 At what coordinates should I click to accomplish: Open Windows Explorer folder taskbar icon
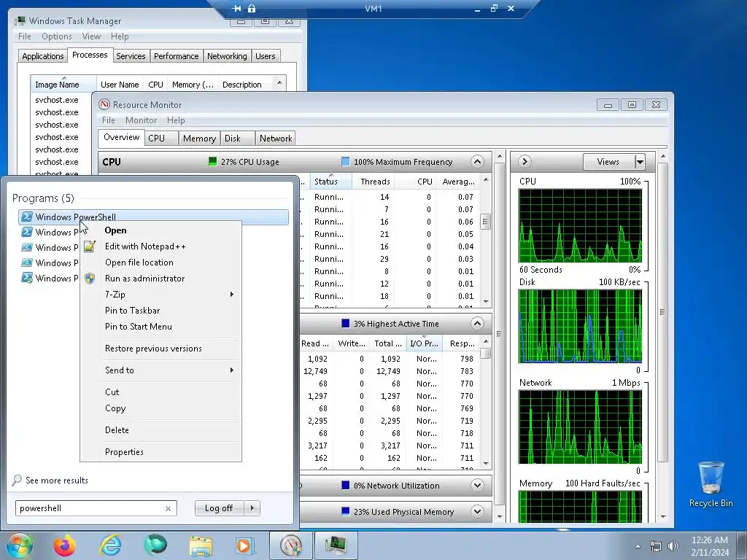click(x=201, y=546)
